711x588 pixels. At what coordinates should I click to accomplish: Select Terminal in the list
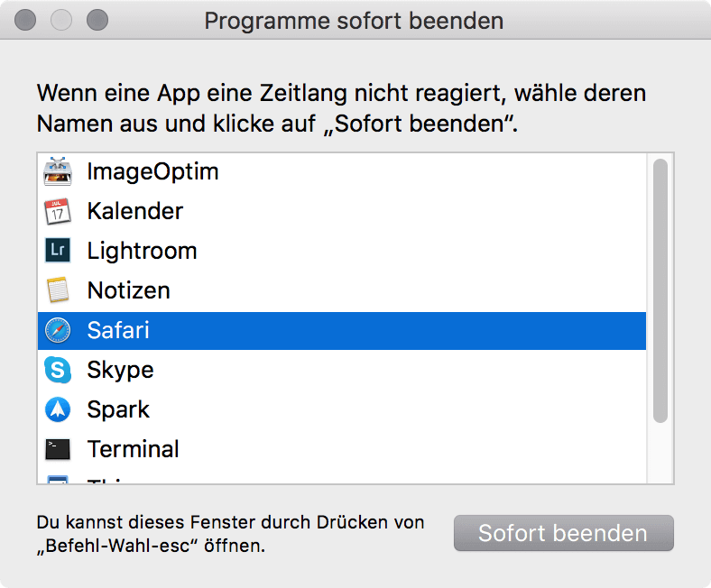click(x=342, y=449)
